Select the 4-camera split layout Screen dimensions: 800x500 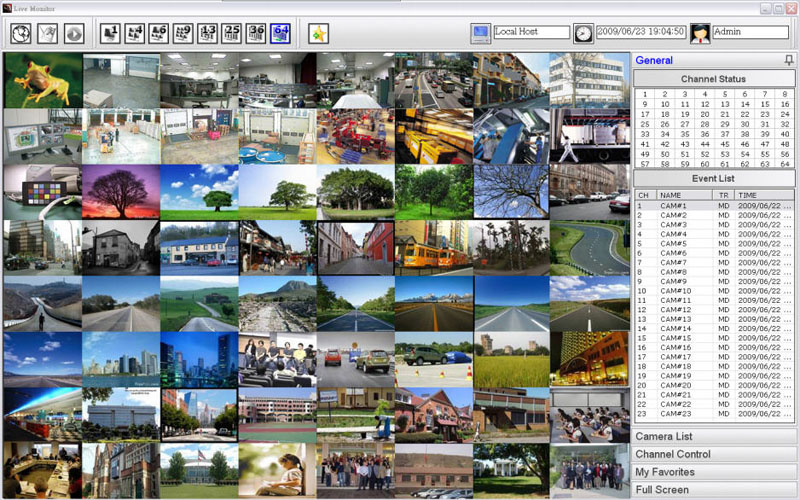[x=134, y=33]
